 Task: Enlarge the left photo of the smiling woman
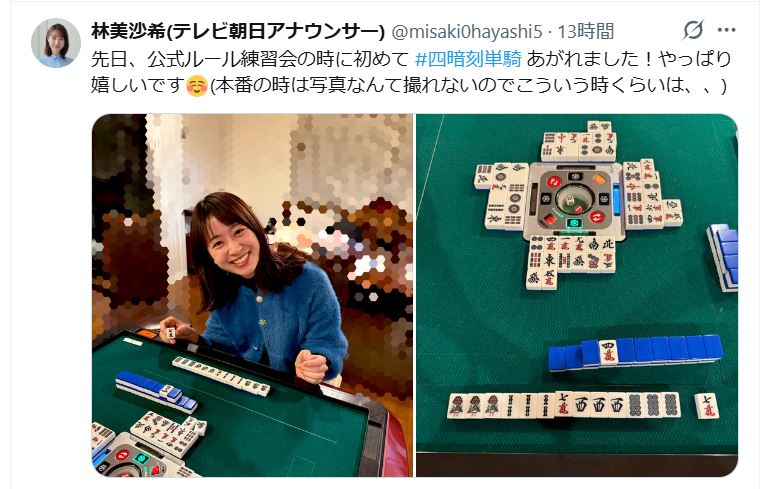click(x=252, y=295)
